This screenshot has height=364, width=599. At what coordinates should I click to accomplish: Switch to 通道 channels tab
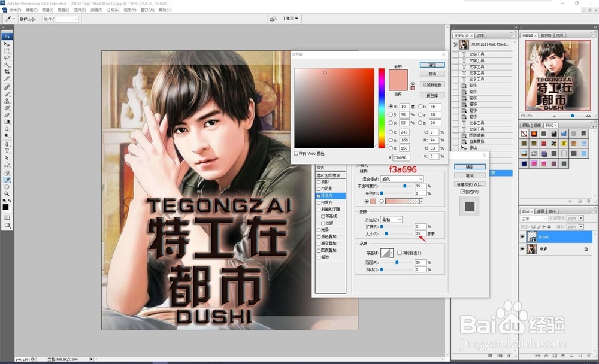540,211
